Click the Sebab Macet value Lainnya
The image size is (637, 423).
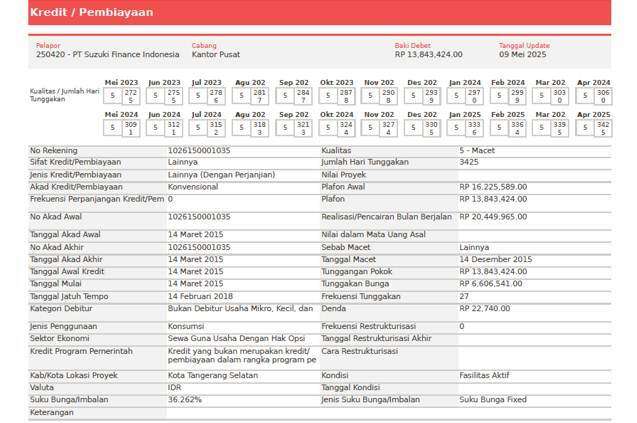click(474, 247)
